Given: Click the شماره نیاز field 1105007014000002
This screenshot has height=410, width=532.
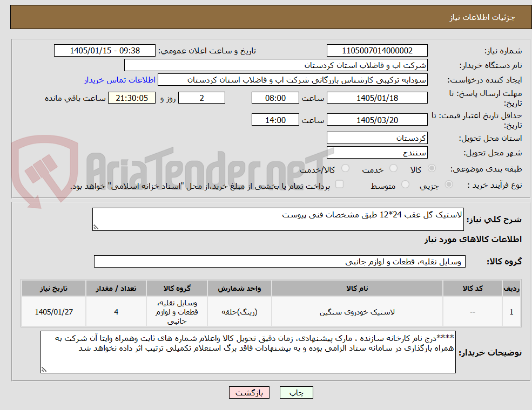Looking at the screenshot, I should 377,51.
